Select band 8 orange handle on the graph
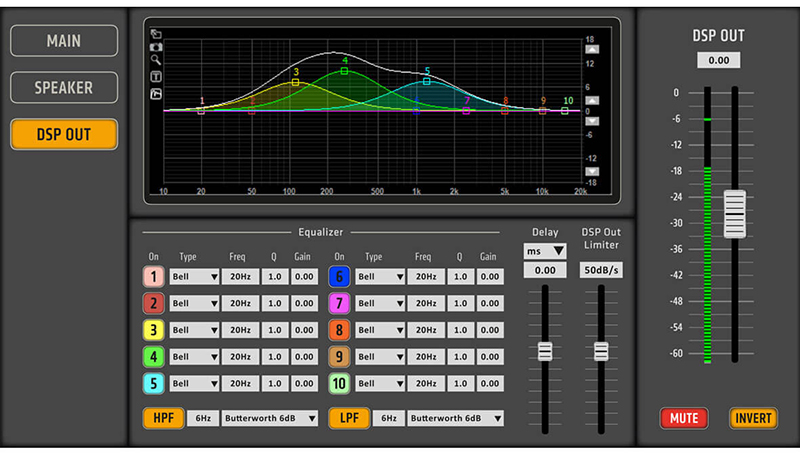 click(x=505, y=111)
